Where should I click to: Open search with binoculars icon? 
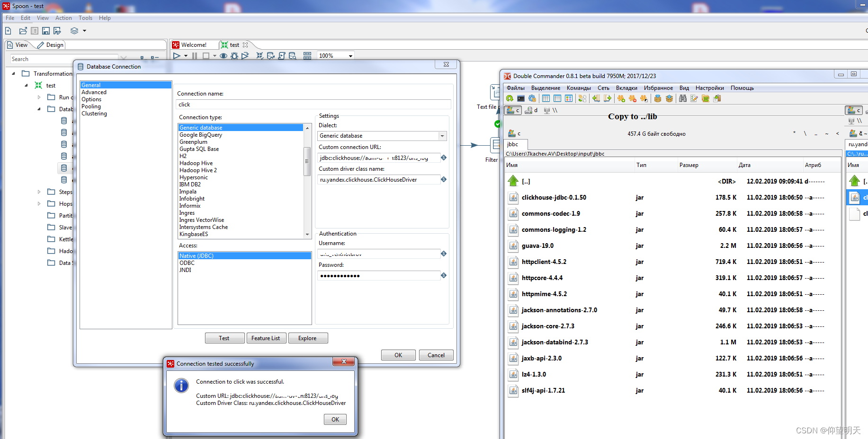[x=683, y=98]
